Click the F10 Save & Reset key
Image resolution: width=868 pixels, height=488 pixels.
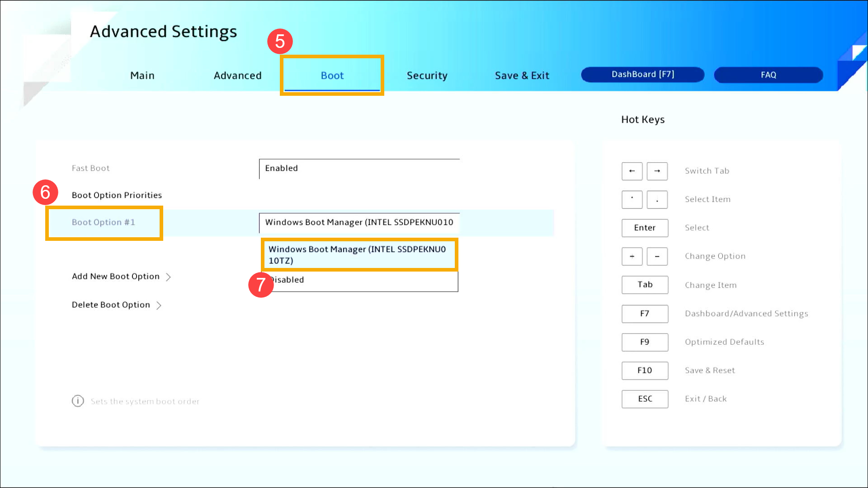[x=645, y=371]
